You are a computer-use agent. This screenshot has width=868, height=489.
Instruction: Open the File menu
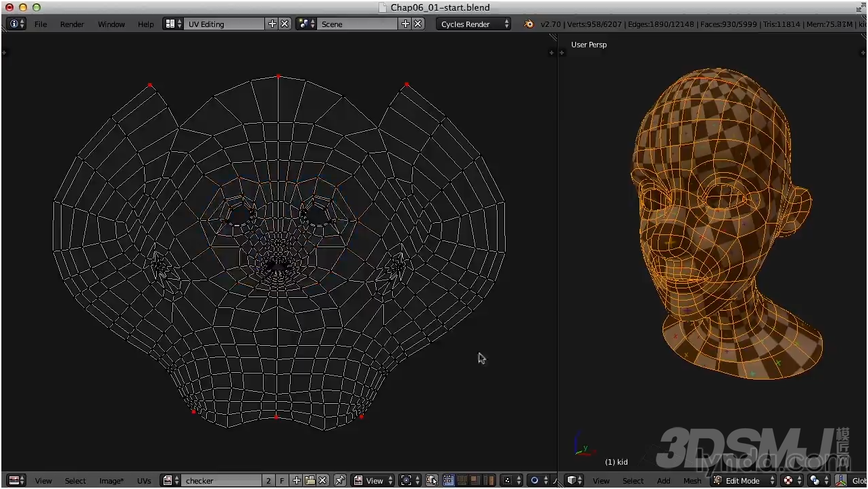click(41, 24)
